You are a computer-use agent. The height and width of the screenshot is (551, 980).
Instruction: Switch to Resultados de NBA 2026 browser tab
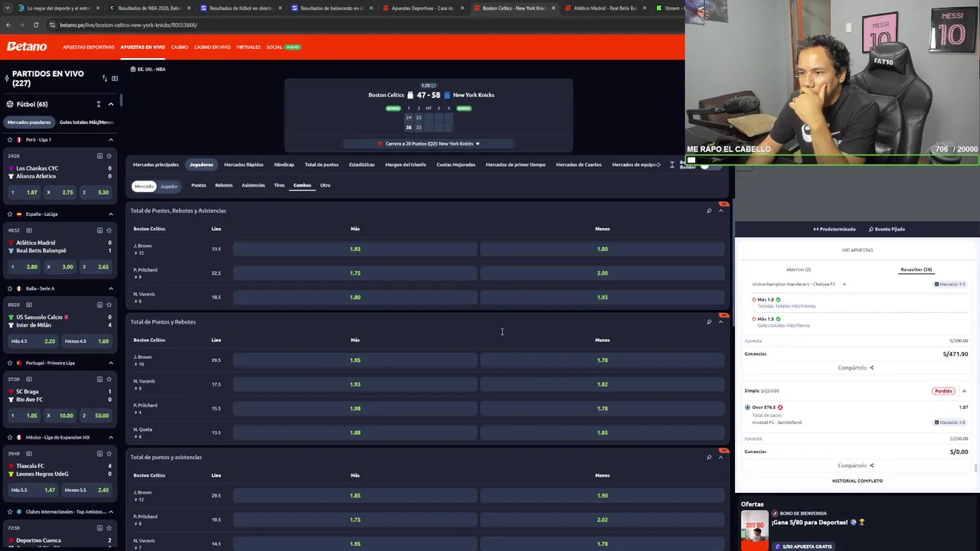point(149,8)
